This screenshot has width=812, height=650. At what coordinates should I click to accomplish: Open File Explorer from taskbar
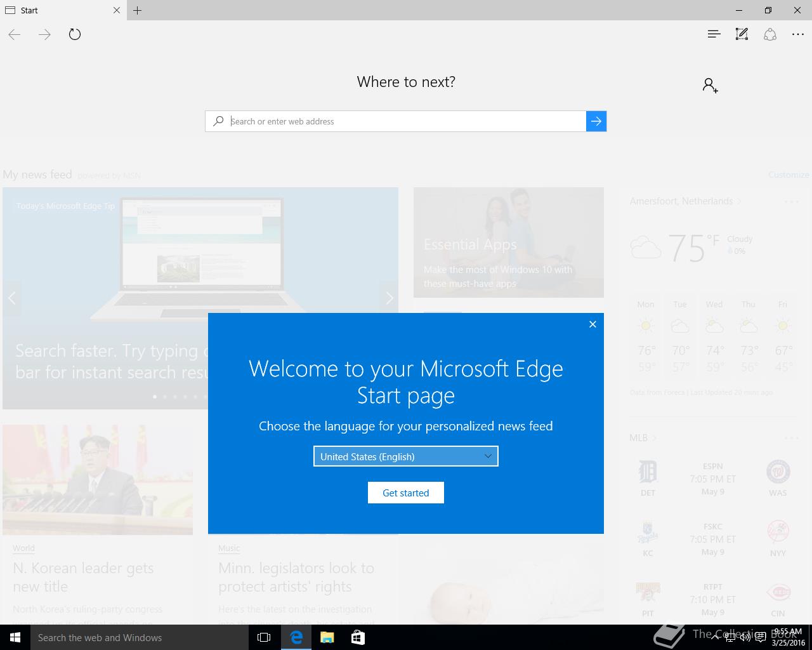pyautogui.click(x=327, y=637)
